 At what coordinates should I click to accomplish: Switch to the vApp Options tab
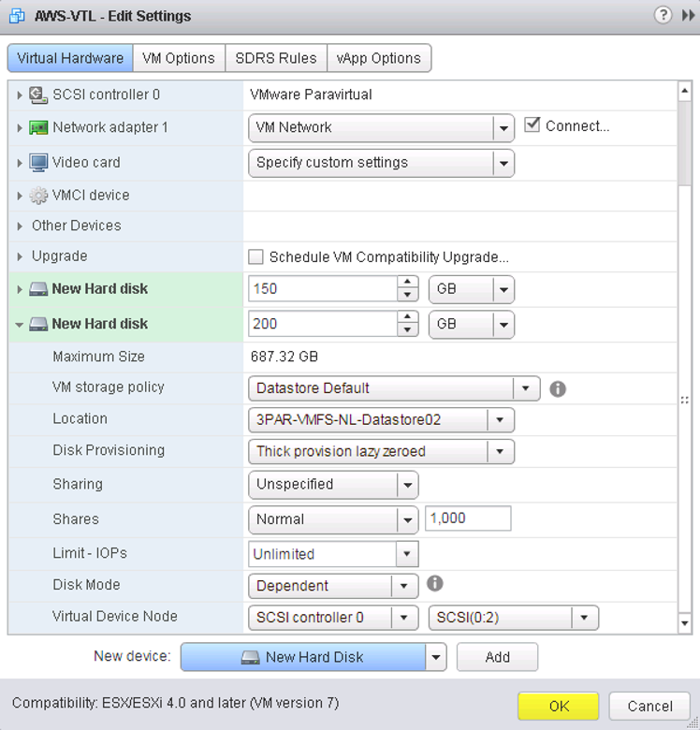379,58
